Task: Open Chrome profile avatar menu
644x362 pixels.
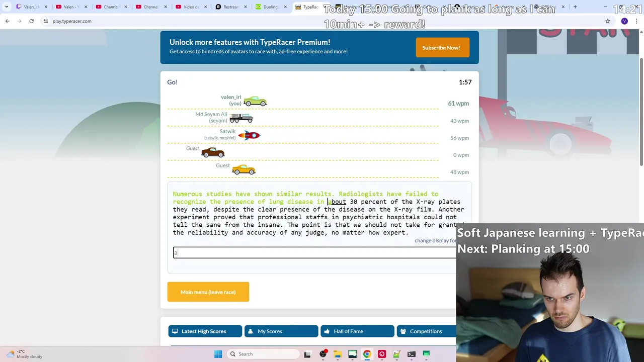Action: click(x=624, y=21)
